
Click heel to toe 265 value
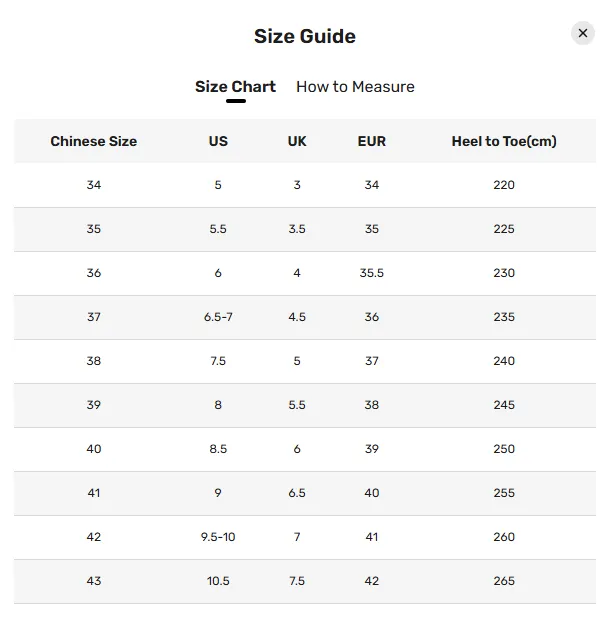point(504,581)
